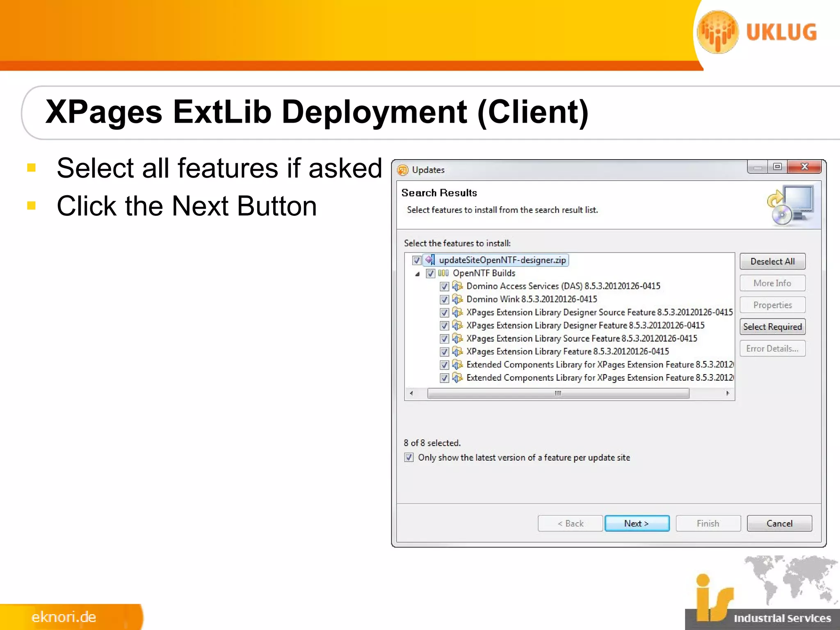Click the Updates window title icon
This screenshot has height=630, width=840.
[403, 170]
